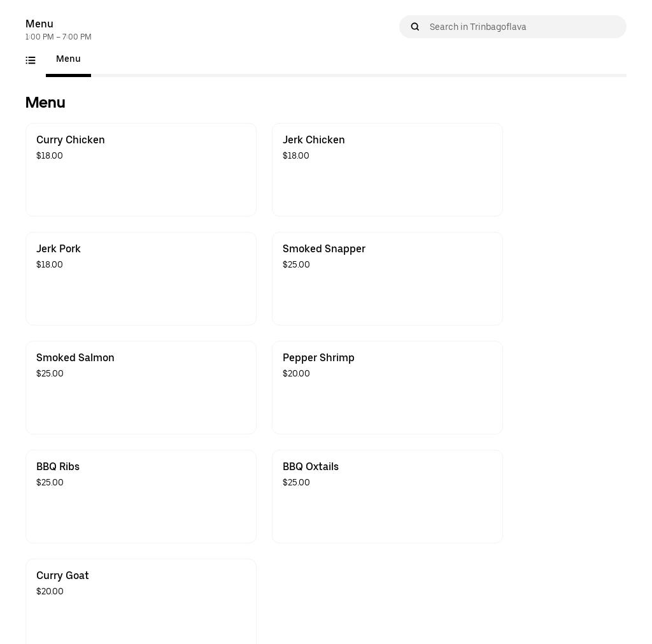Click the $18.00 price under Curry Chicken

(x=50, y=155)
